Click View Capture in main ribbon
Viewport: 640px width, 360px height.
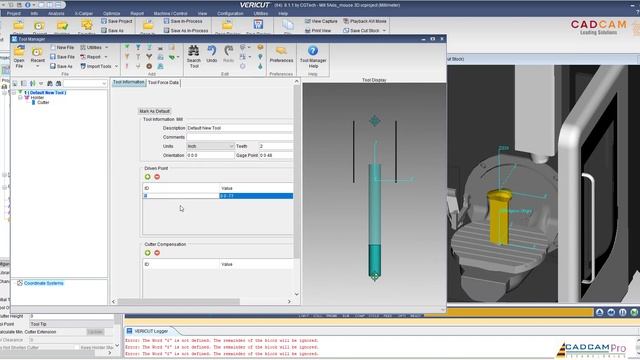(x=322, y=21)
